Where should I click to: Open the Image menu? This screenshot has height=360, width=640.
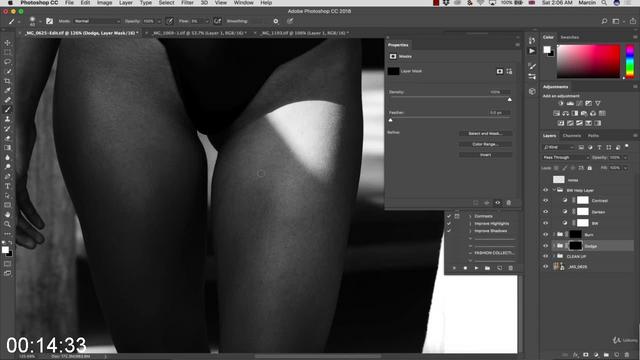point(104,3)
